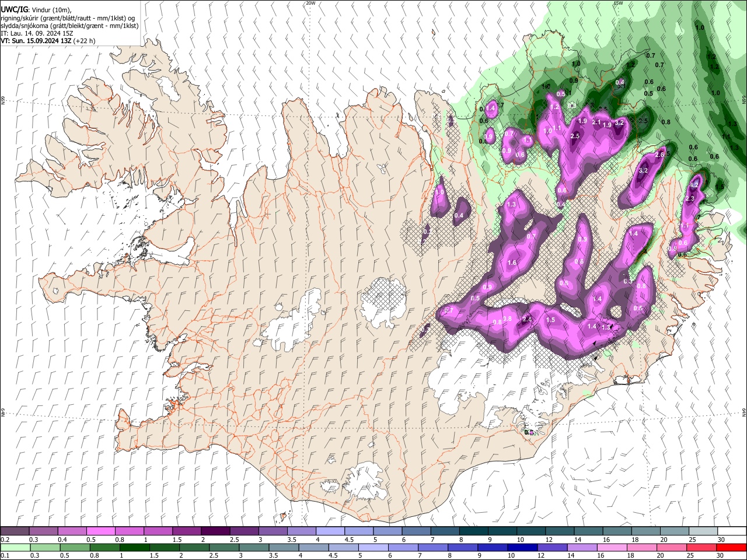This screenshot has height=560, width=747.
Task: Select the snow scale swatch between 2.5 and 3
Action: point(244,531)
